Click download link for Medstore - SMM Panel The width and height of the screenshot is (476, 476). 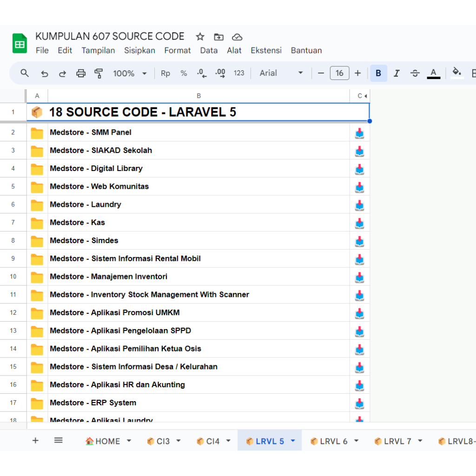(x=359, y=133)
